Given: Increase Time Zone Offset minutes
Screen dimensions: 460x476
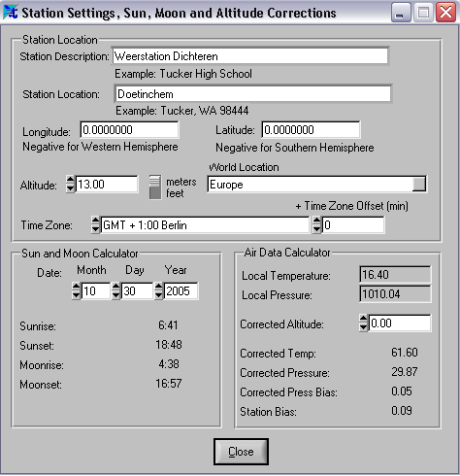Looking at the screenshot, I should (316, 221).
